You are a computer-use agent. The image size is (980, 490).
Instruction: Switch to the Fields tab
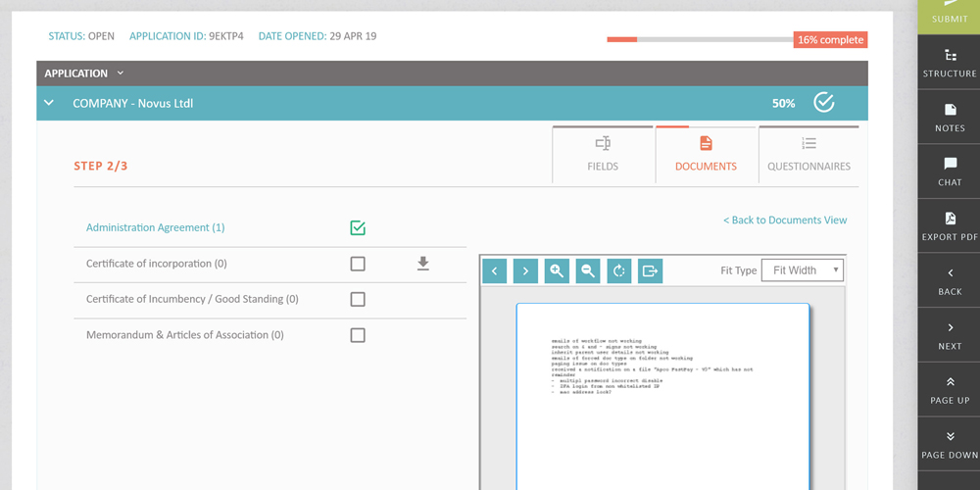pos(603,155)
